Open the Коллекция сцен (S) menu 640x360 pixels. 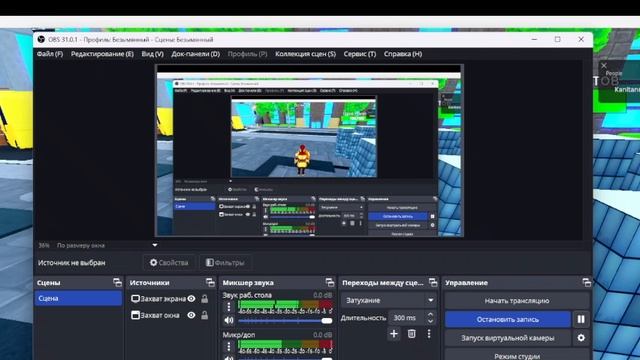pos(305,54)
